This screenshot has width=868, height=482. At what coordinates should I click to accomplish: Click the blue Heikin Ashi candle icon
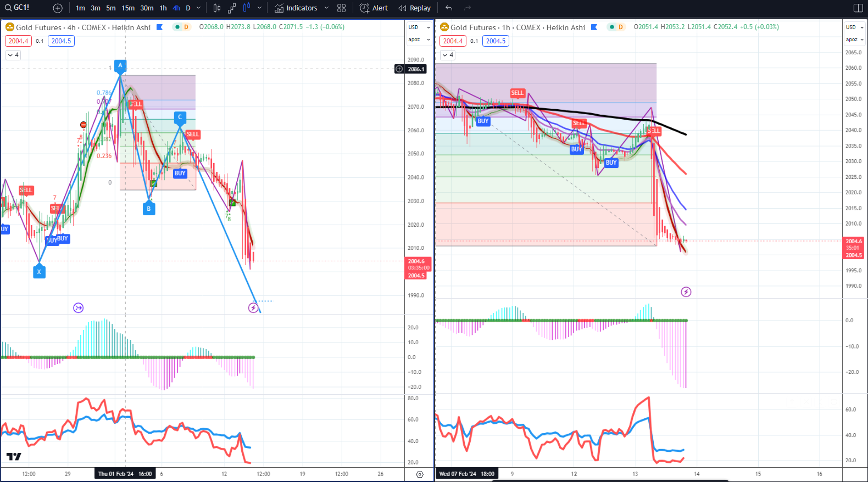pyautogui.click(x=247, y=8)
